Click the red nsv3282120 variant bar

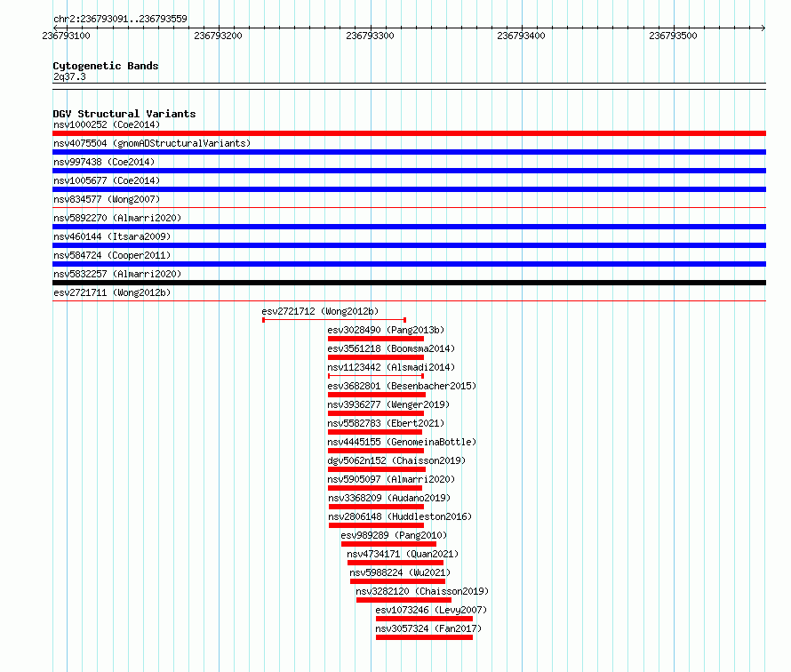click(x=403, y=600)
